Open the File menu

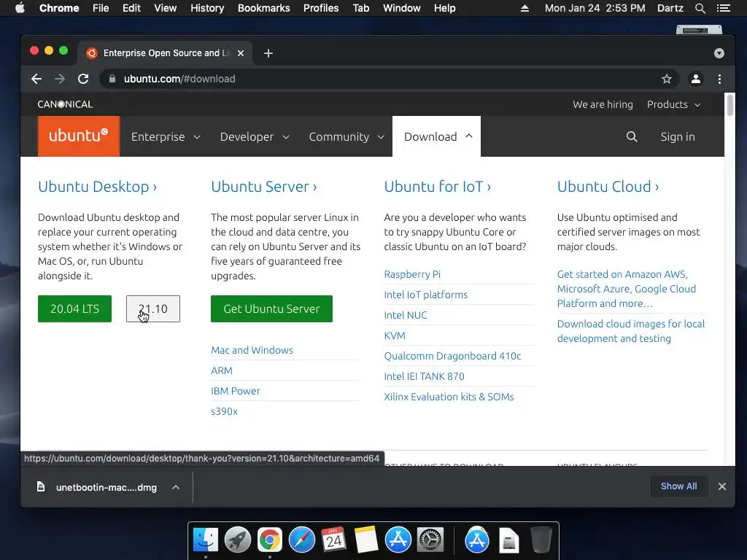coord(101,8)
